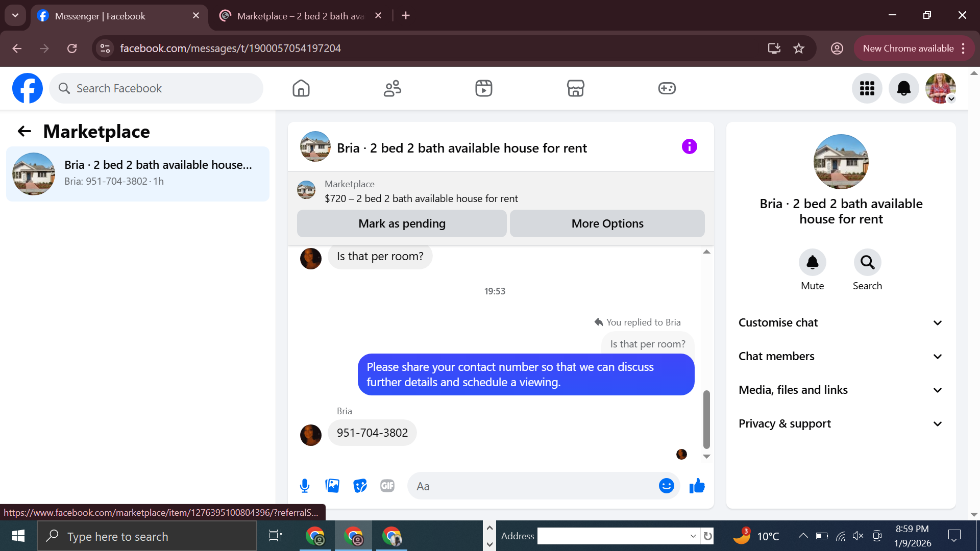Open the apps grid menu
Screen dimensions: 980x551
[x=867, y=88]
